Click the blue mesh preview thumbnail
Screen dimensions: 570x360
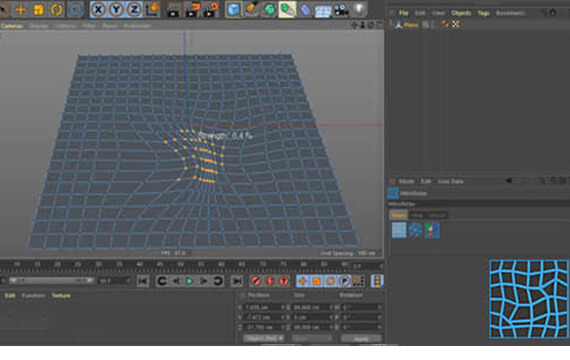coord(529,299)
